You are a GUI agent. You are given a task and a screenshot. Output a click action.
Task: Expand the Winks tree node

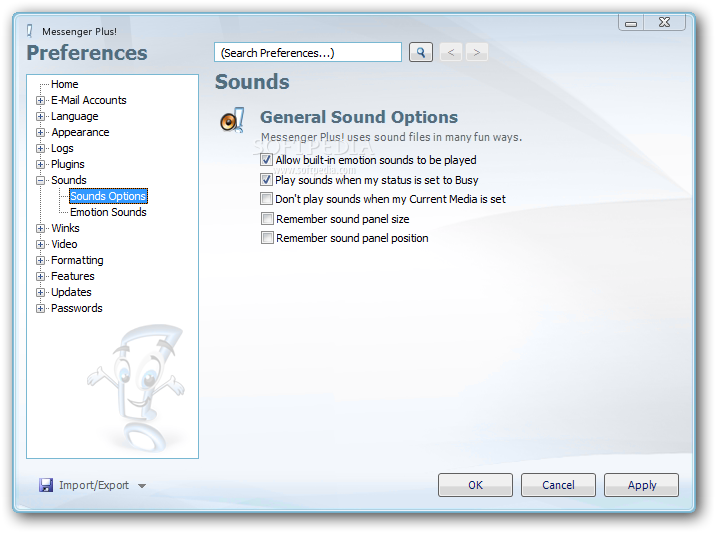tap(41, 228)
